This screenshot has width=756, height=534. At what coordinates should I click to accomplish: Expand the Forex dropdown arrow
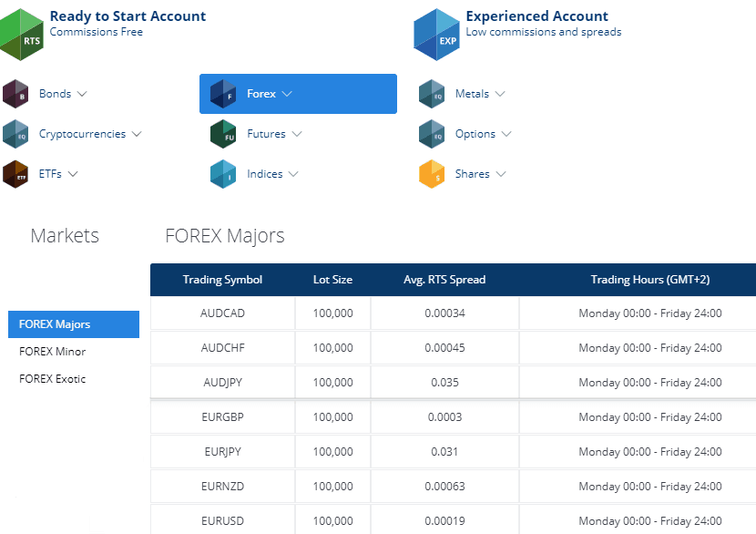pyautogui.click(x=289, y=93)
